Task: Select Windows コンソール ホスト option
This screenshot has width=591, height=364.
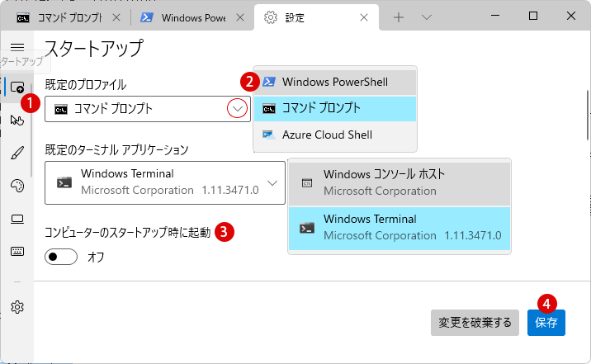Action: (x=400, y=183)
